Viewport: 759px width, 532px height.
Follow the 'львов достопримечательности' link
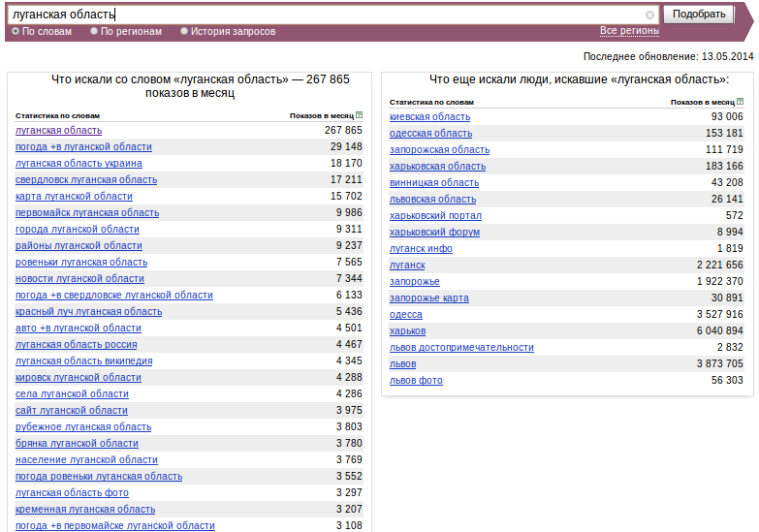pyautogui.click(x=461, y=347)
